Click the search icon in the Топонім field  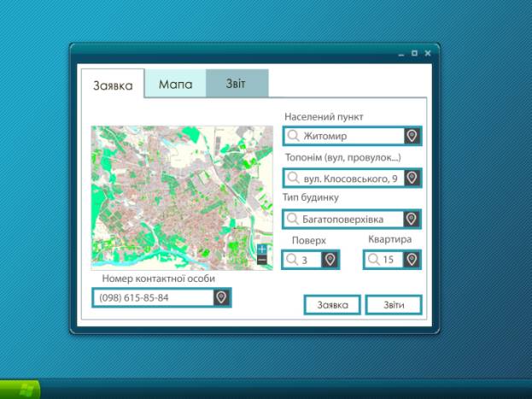point(293,178)
